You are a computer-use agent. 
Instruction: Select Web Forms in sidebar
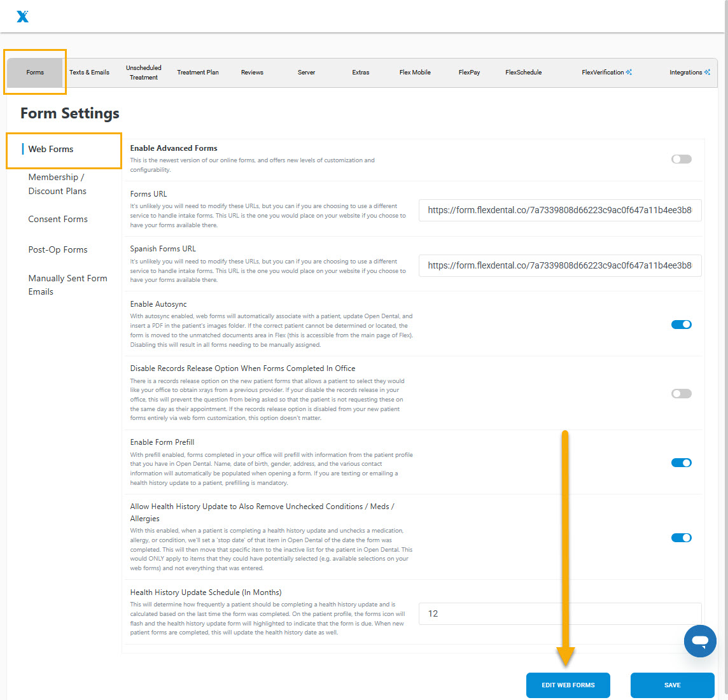tap(51, 149)
